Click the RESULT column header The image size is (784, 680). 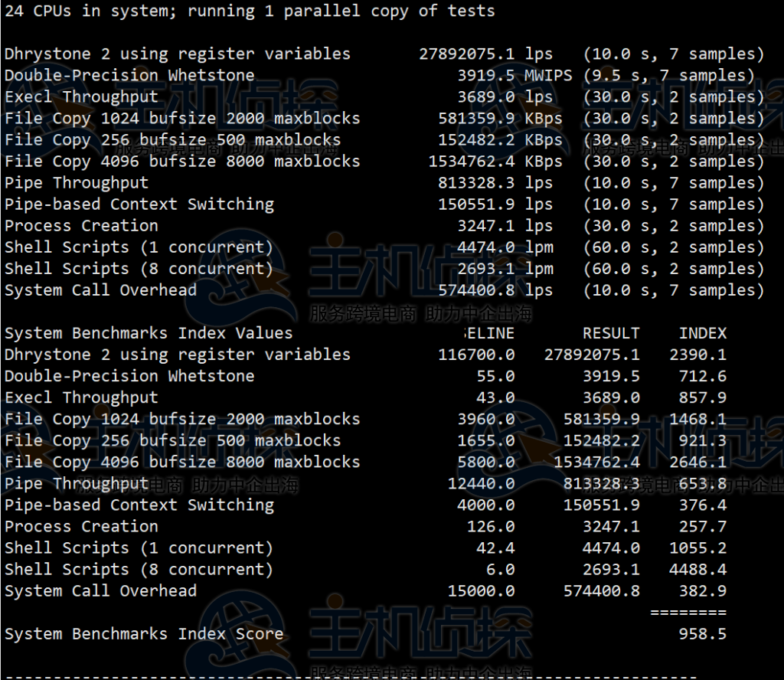[610, 333]
